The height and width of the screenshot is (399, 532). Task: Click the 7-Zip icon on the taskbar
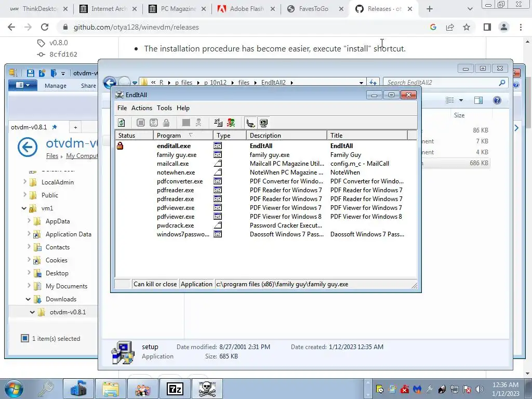coord(175,389)
